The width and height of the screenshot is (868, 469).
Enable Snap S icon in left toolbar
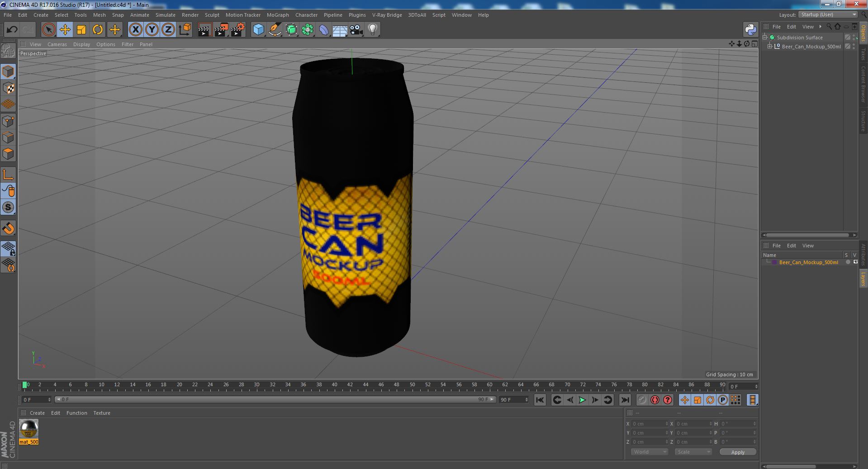coord(8,208)
